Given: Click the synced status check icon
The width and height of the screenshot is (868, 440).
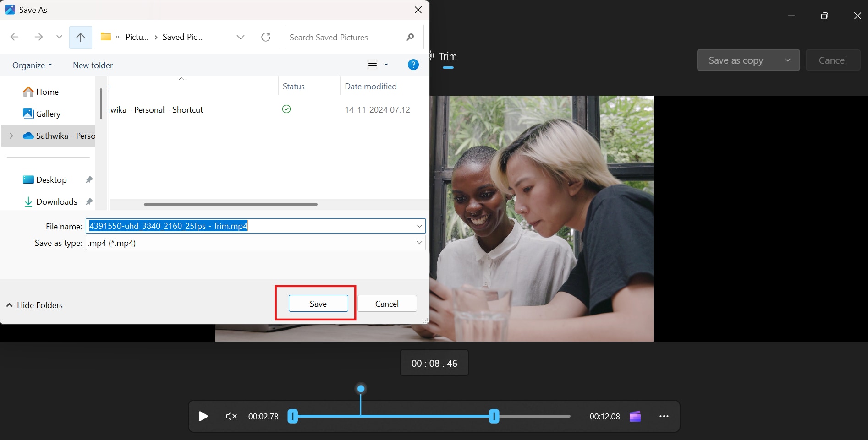Looking at the screenshot, I should coord(286,109).
